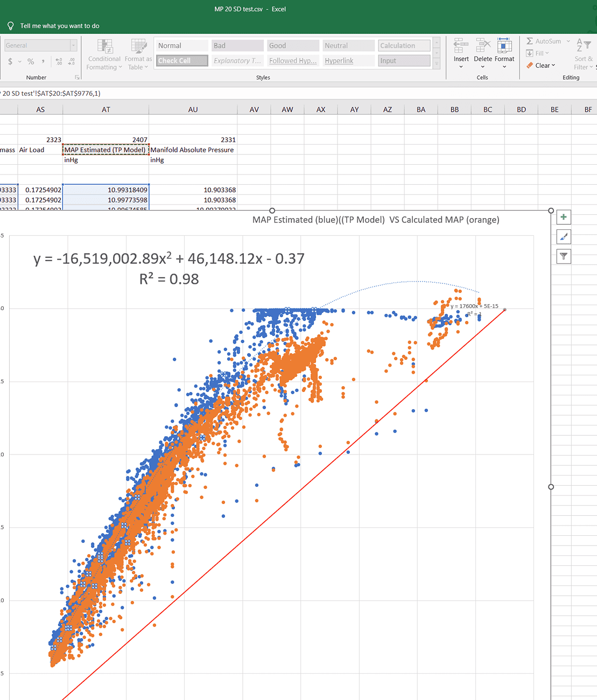Screen dimensions: 597x700
Task: Apply the Good cell style
Action: [293, 46]
